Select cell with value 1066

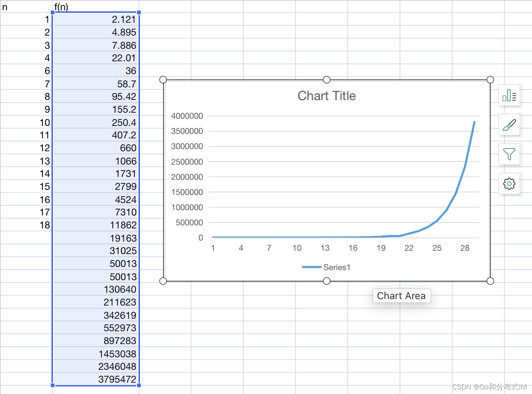point(96,161)
